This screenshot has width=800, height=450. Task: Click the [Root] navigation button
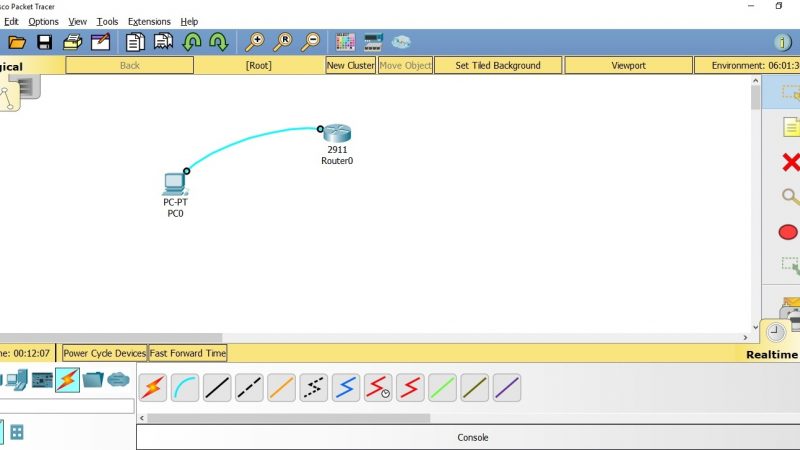click(x=259, y=65)
